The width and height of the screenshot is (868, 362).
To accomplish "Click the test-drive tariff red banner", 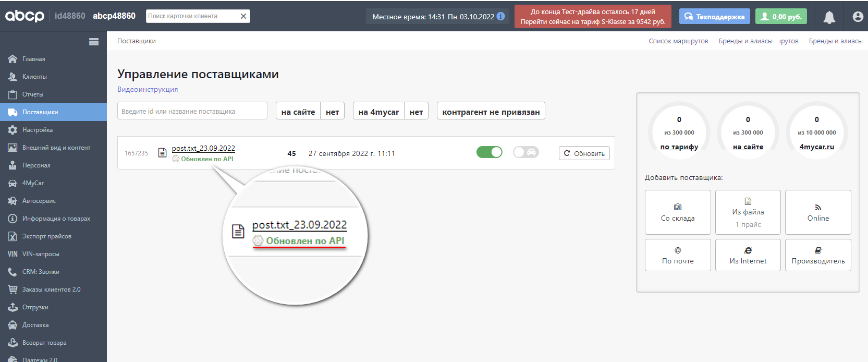I will [593, 16].
